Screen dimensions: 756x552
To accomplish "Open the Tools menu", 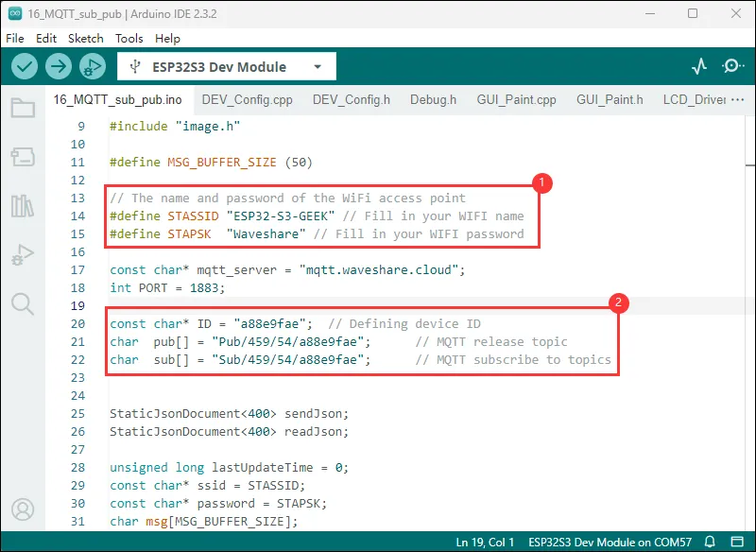I will [x=129, y=39].
